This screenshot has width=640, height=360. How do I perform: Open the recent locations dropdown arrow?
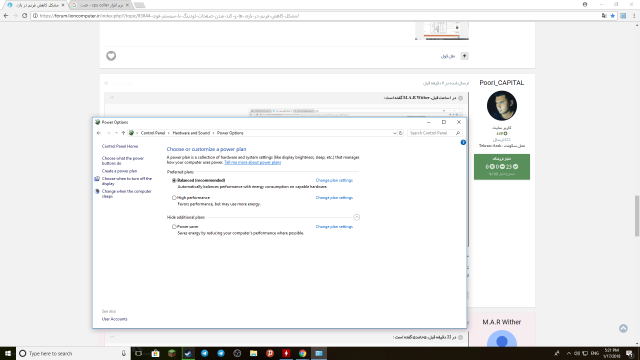116,133
